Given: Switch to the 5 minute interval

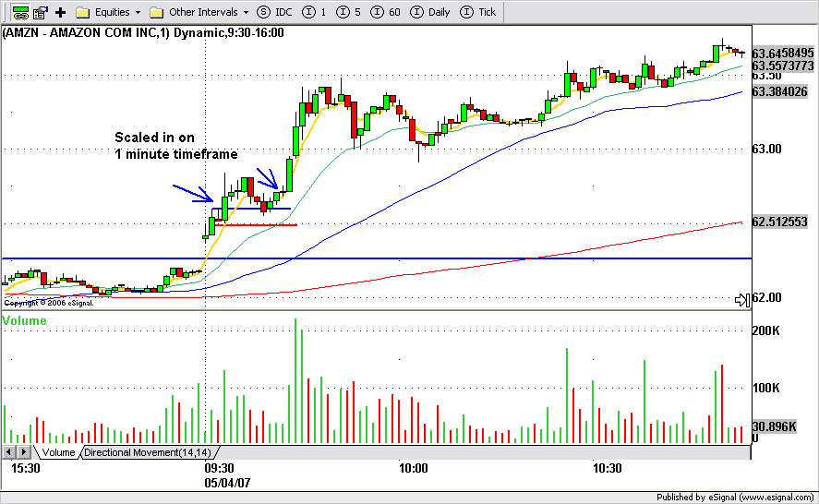Looking at the screenshot, I should pos(348,12).
